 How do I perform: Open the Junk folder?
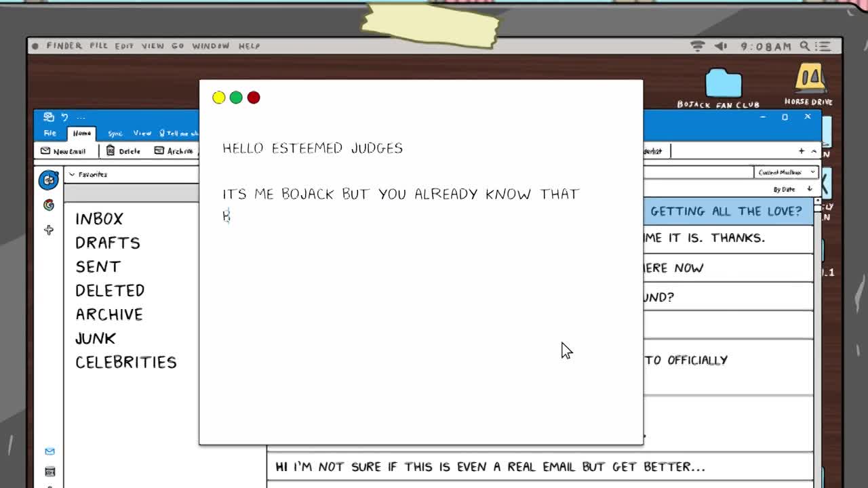click(x=95, y=338)
